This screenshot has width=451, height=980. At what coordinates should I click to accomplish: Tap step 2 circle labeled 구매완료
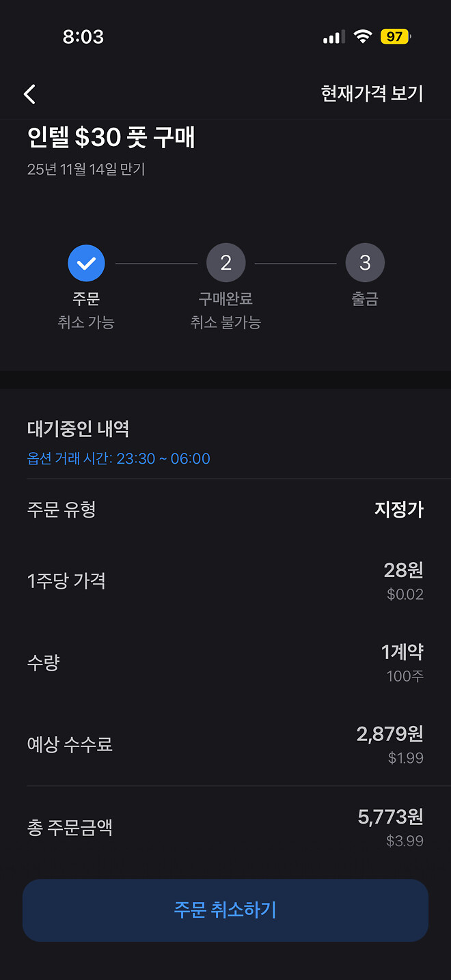tap(226, 262)
